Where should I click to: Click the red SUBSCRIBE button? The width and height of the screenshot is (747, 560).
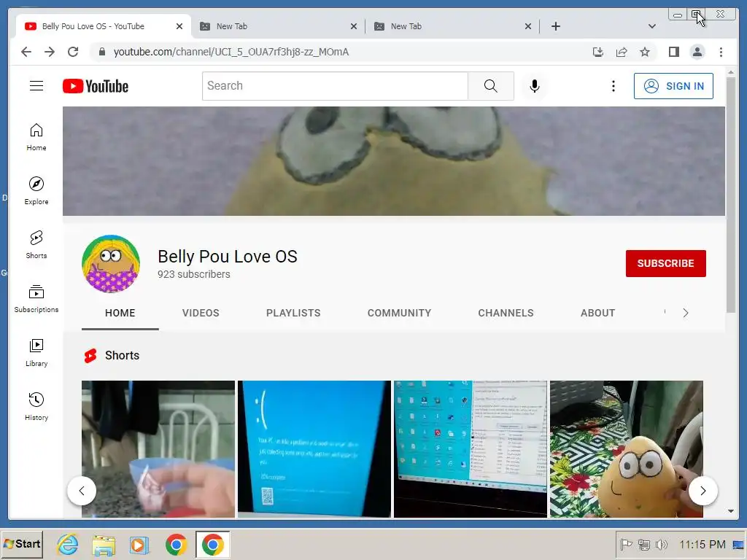665,263
